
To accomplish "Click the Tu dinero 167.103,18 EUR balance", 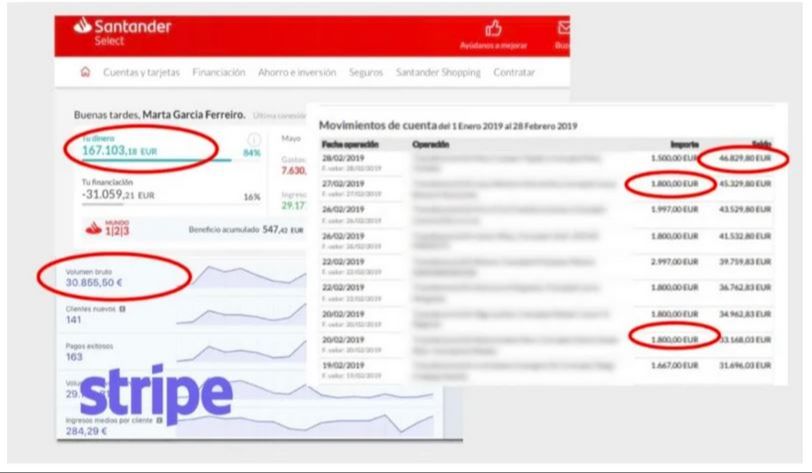I will tap(120, 151).
